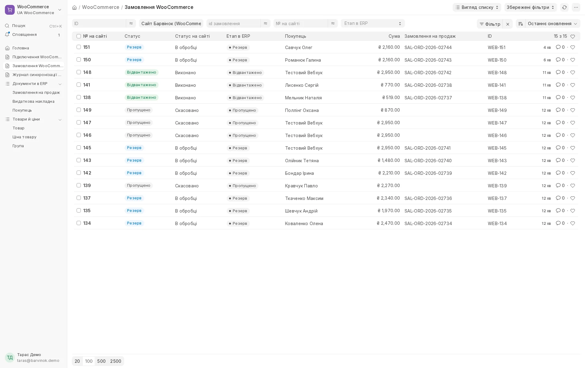Focus the ID filter input field
This screenshot has width=588, height=368.
pos(99,23)
